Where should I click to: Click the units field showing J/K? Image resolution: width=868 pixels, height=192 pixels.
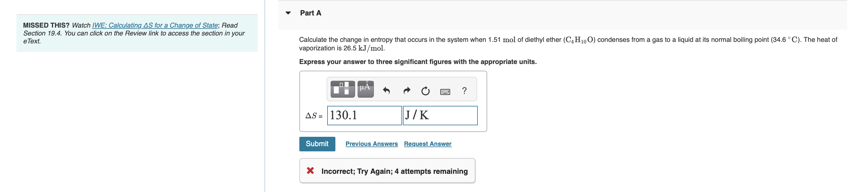click(x=440, y=115)
